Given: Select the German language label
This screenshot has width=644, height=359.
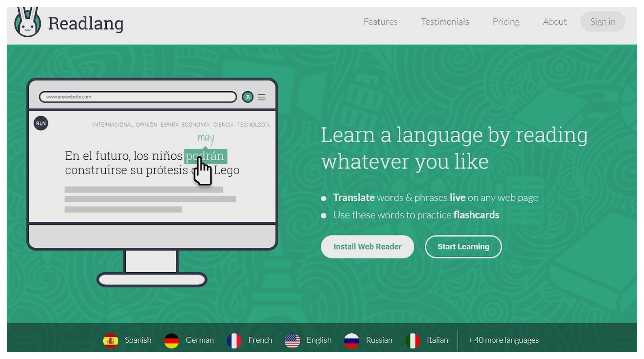Looking at the screenshot, I should point(200,340).
